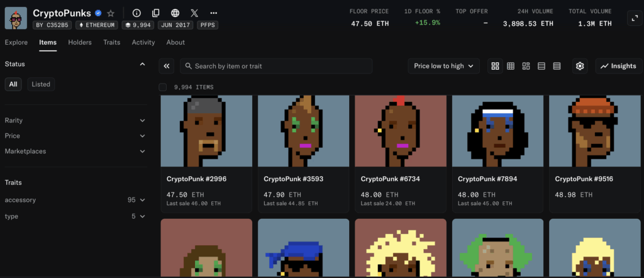The height and width of the screenshot is (278, 644).
Task: Open the blue bandana punk thumbnail
Action: 304,248
